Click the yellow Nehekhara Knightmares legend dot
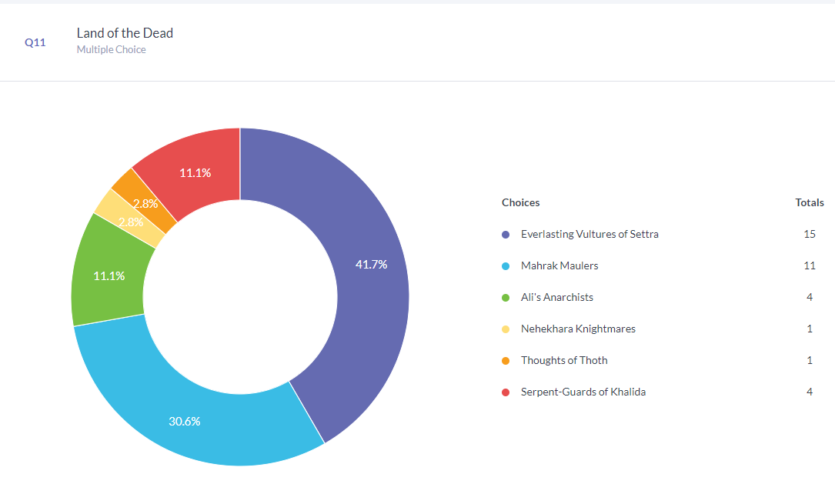The width and height of the screenshot is (835, 504). coord(506,329)
